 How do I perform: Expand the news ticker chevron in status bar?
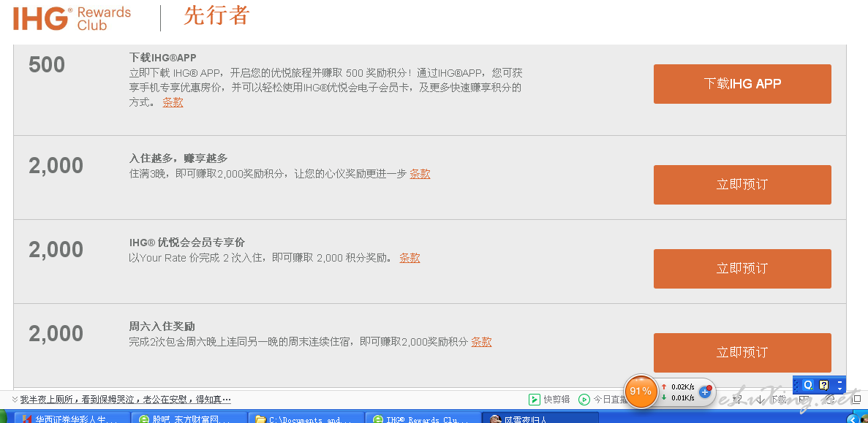coord(15,399)
